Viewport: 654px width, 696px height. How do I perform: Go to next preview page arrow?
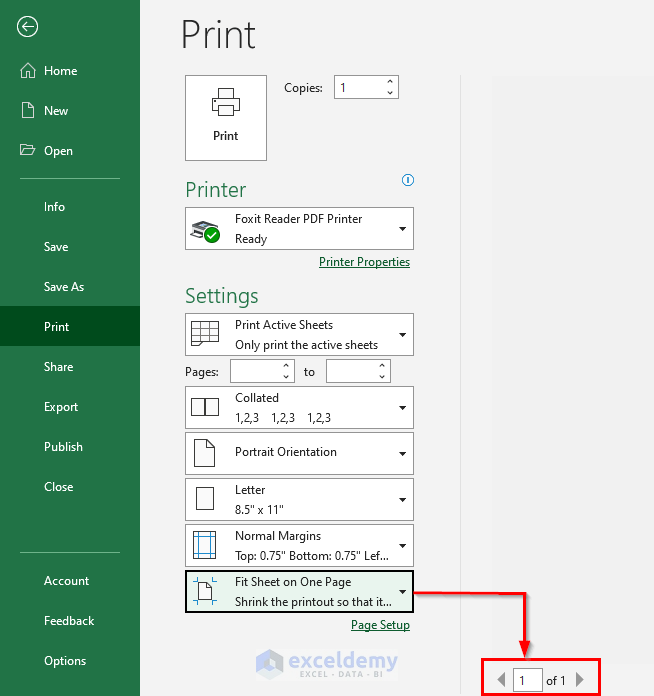tap(579, 679)
